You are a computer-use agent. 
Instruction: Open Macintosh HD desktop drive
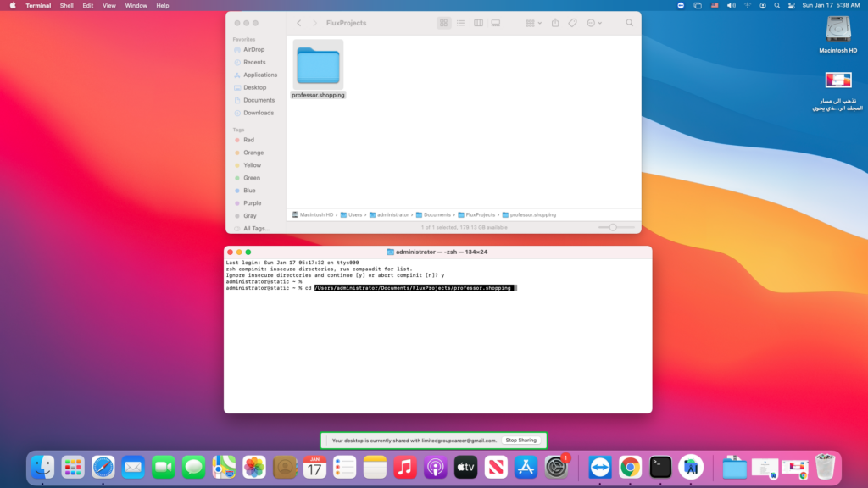[837, 34]
